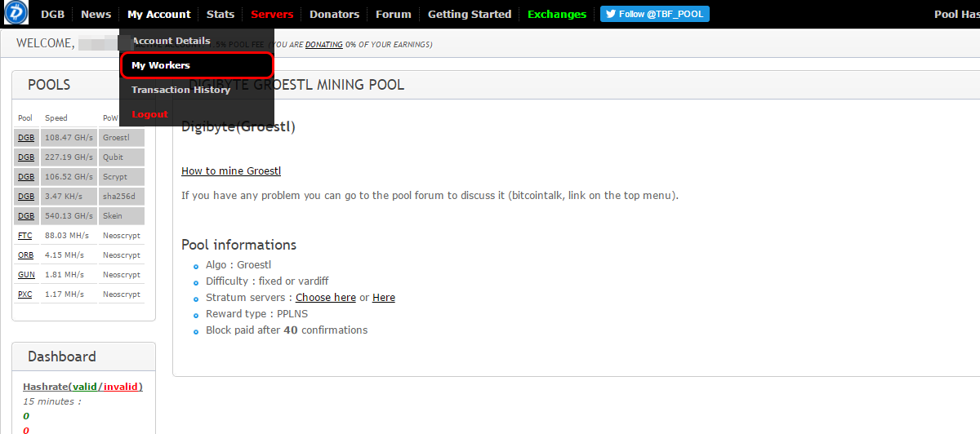The height and width of the screenshot is (434, 980).
Task: Open the ORB pool link
Action: click(26, 255)
